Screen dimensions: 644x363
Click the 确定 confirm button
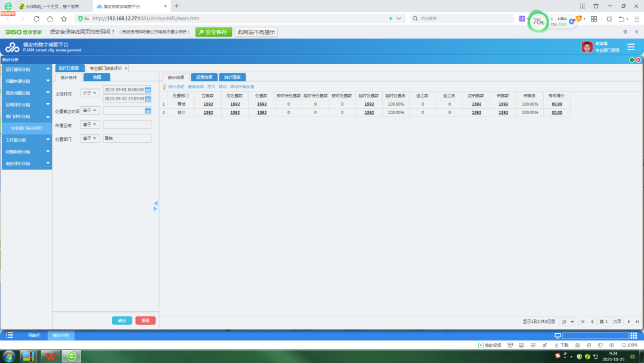coord(122,320)
